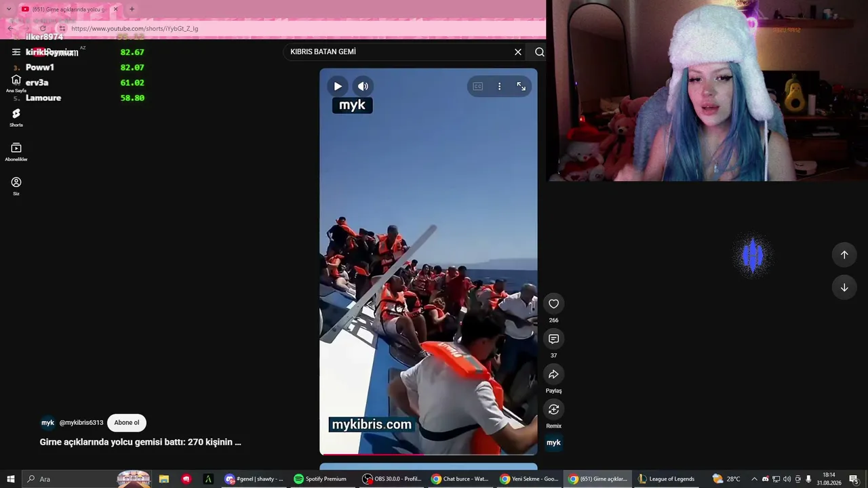The width and height of the screenshot is (868, 488).
Task: Like the Short with 266 likes
Action: (x=553, y=304)
